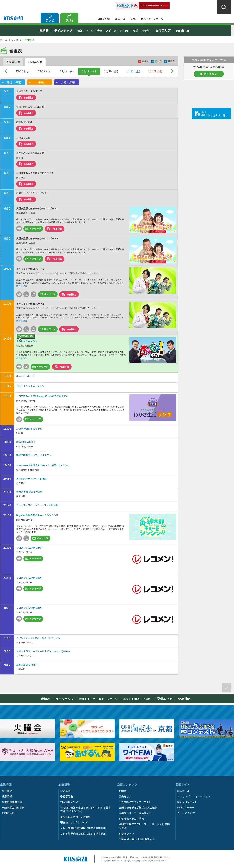This screenshot has width=234, height=868.
Task: Click the back-to-top arrow button
Action: (227, 688)
